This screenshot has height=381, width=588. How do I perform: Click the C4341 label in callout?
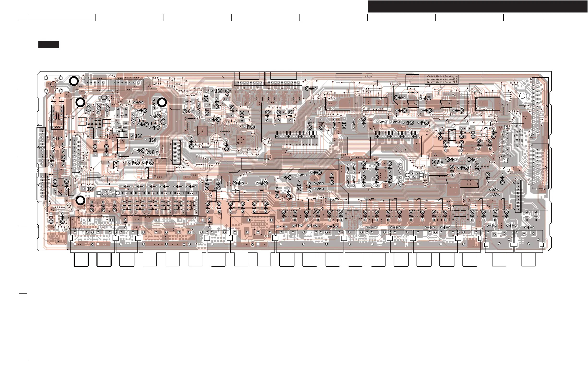point(449,82)
